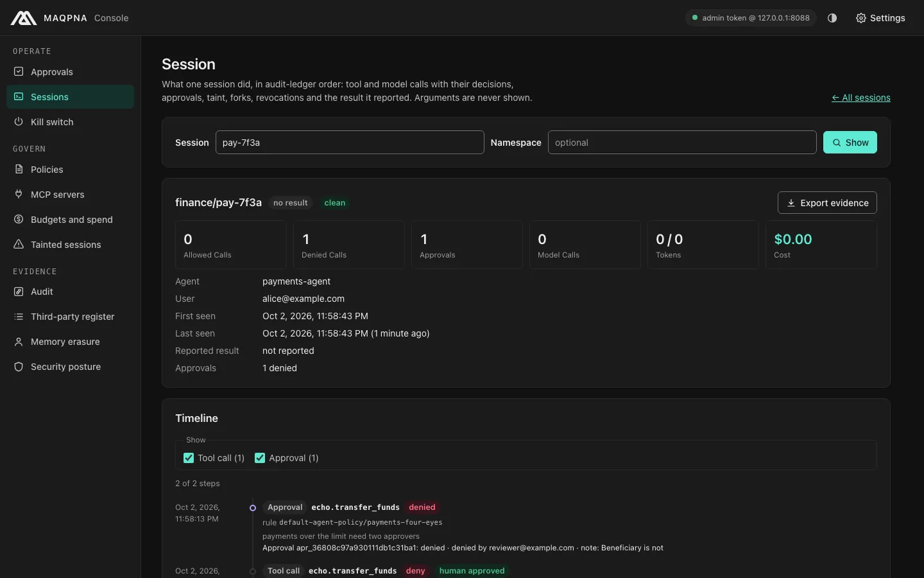Click the Budgets and spend dollar icon
Image resolution: width=924 pixels, height=578 pixels.
pos(19,219)
